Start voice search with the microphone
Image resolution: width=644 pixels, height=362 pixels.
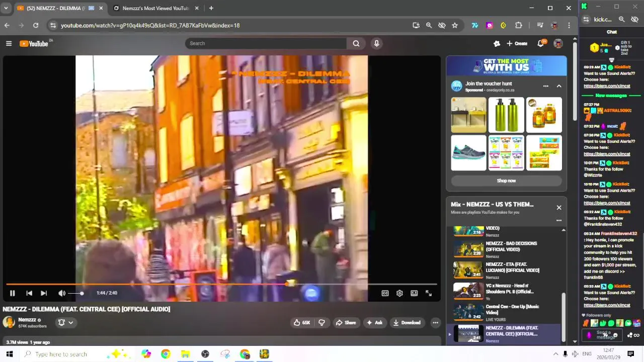click(376, 43)
